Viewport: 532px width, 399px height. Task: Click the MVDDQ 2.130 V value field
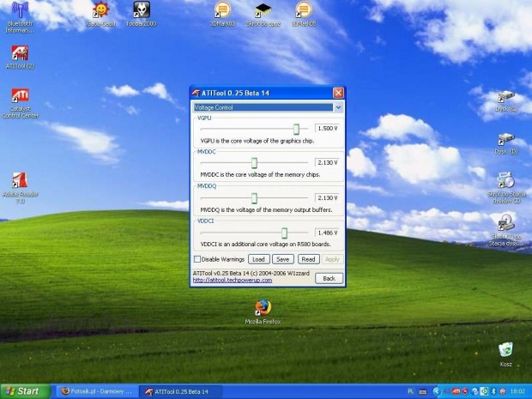click(327, 198)
